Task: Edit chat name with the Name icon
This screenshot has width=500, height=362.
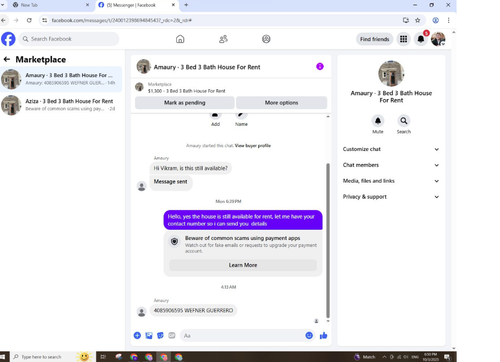Action: (241, 115)
